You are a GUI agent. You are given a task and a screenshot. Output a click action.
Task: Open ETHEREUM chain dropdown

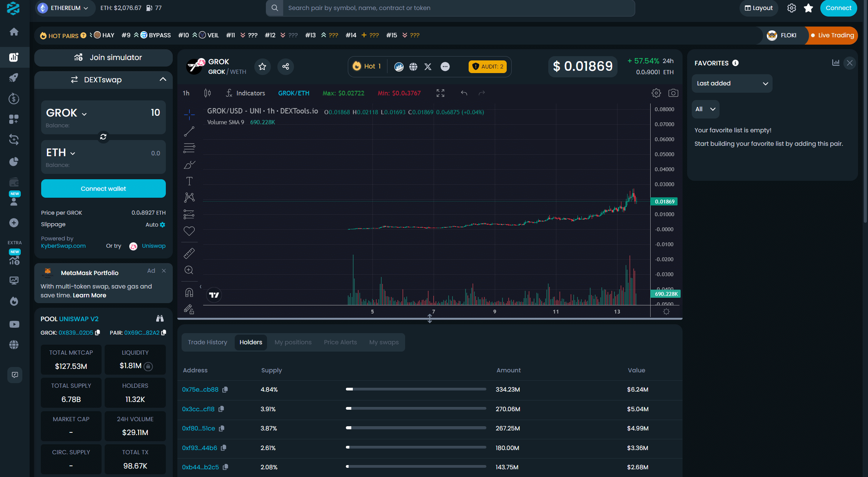point(65,8)
